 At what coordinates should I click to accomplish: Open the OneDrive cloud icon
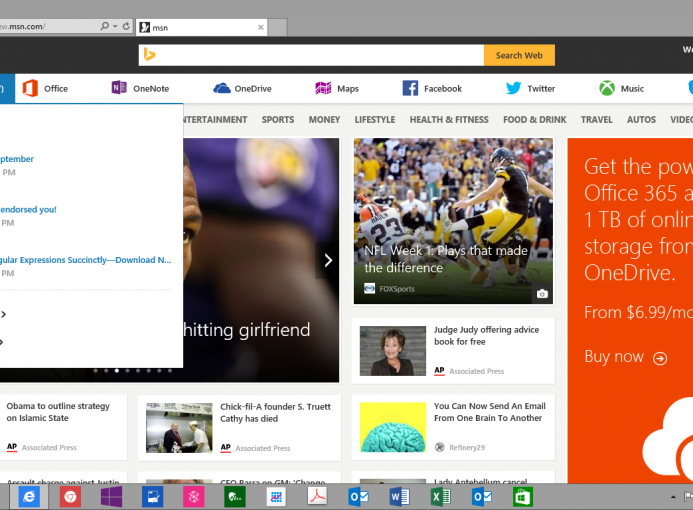(222, 88)
